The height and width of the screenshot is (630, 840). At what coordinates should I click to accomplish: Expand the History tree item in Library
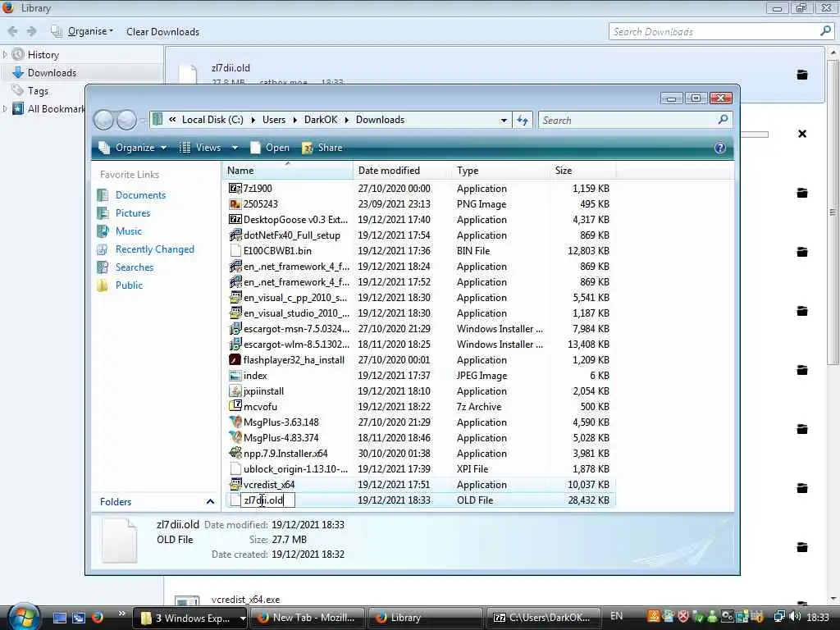pos(5,54)
